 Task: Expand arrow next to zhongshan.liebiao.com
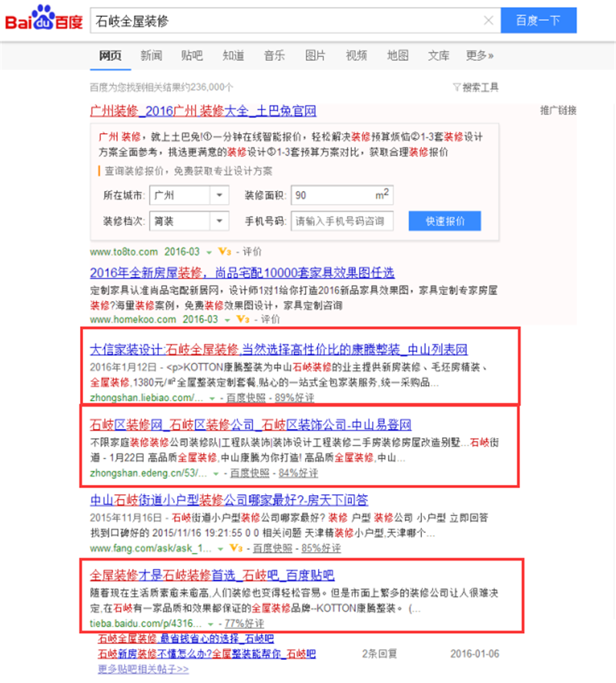point(213,399)
